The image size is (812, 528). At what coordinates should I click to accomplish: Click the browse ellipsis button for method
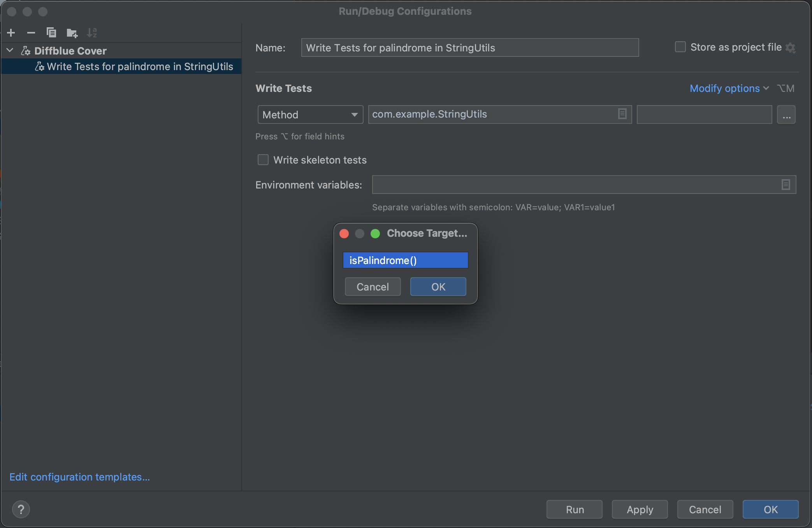tap(786, 114)
